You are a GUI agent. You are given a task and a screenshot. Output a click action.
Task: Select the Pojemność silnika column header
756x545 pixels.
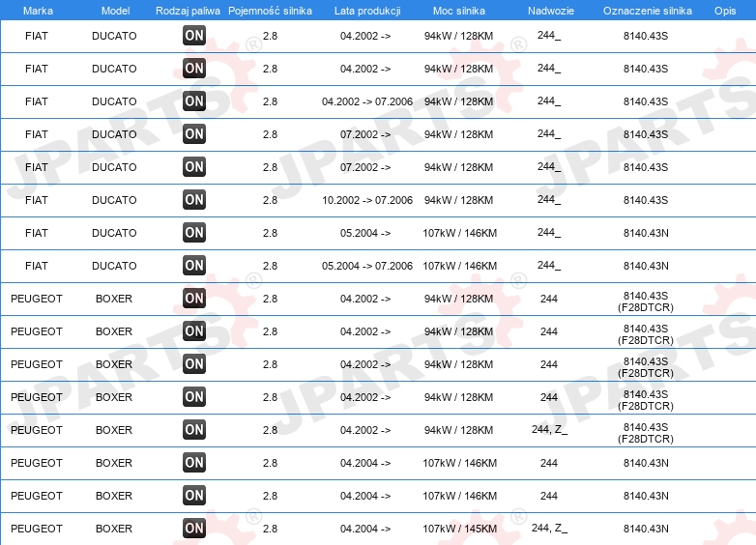coord(270,11)
